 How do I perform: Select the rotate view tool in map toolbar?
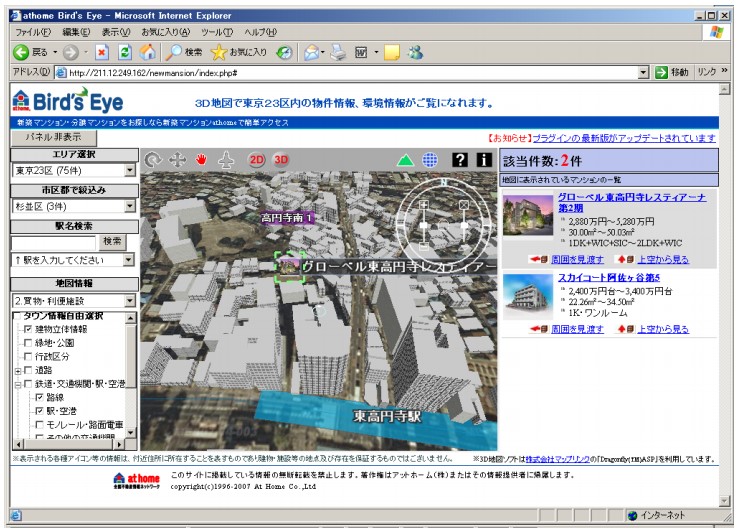[x=153, y=160]
